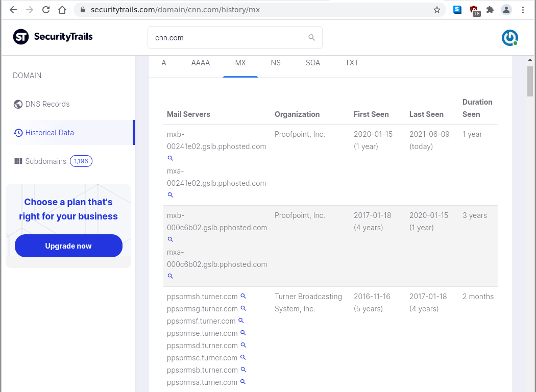Click the Mail Servers column header
The height and width of the screenshot is (392, 536).
188,114
